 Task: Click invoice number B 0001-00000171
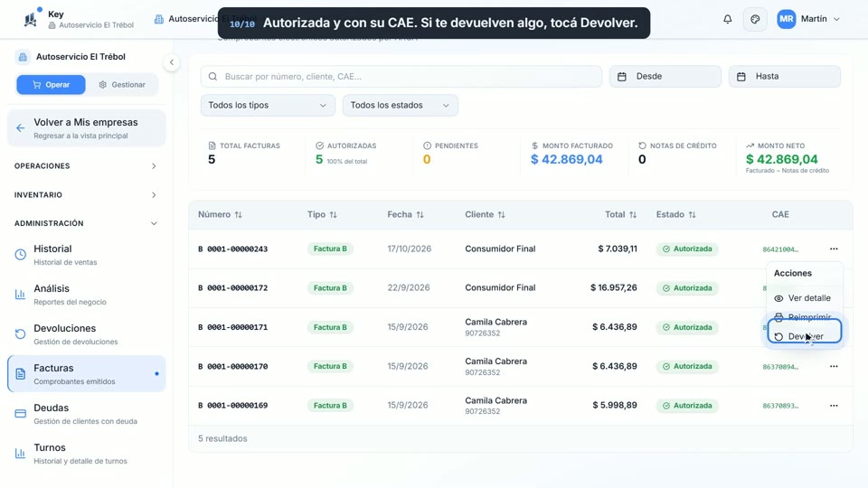point(232,327)
